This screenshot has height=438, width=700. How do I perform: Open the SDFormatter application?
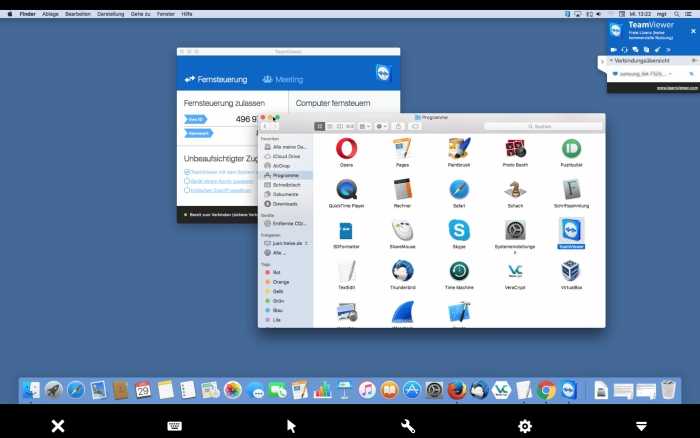[x=346, y=231]
